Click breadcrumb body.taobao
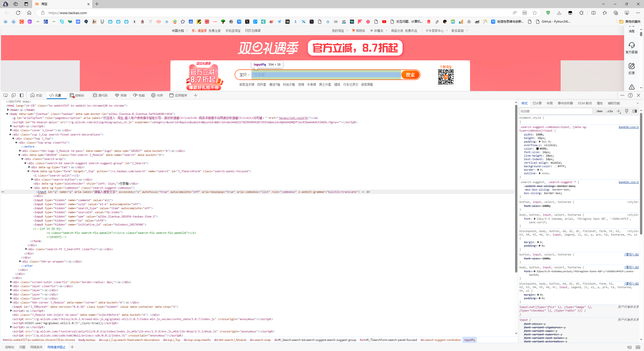This screenshot has width=644, height=351. coord(87,340)
